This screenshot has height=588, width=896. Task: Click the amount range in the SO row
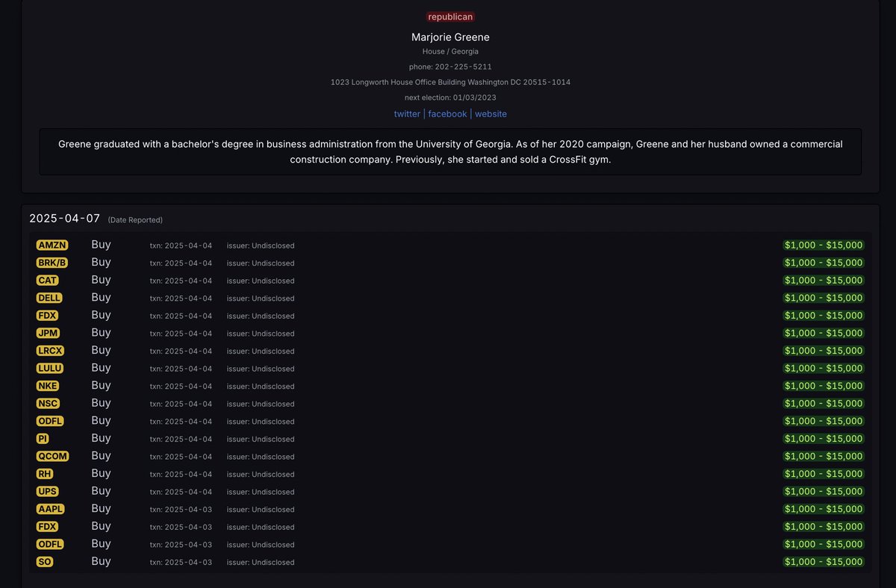tap(824, 562)
